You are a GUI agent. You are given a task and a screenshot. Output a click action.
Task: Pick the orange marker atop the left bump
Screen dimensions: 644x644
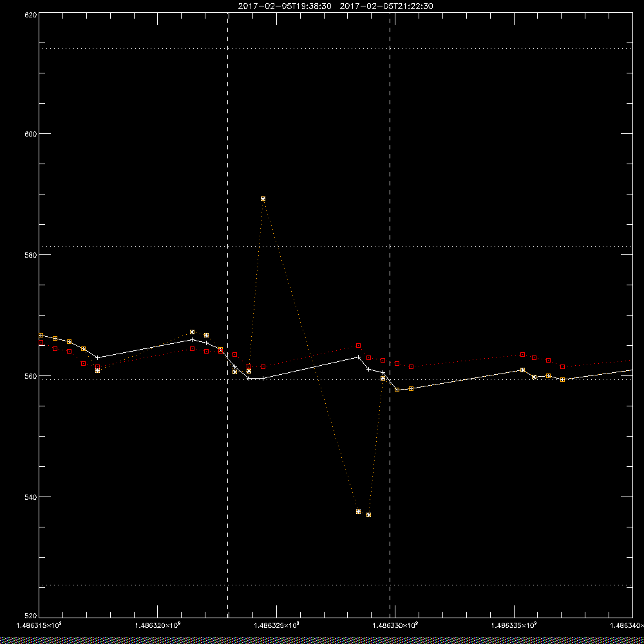(x=192, y=332)
